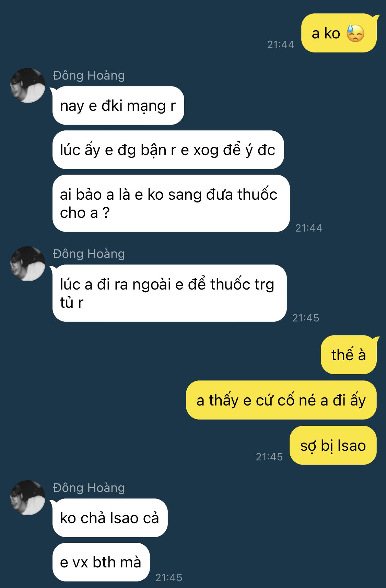The width and height of the screenshot is (386, 588).
Task: Select the yellow 'a ko' message bubble
Action: tap(339, 33)
